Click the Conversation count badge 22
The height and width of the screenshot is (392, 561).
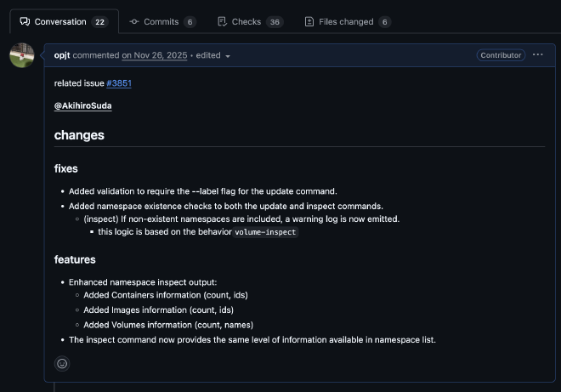[99, 21]
